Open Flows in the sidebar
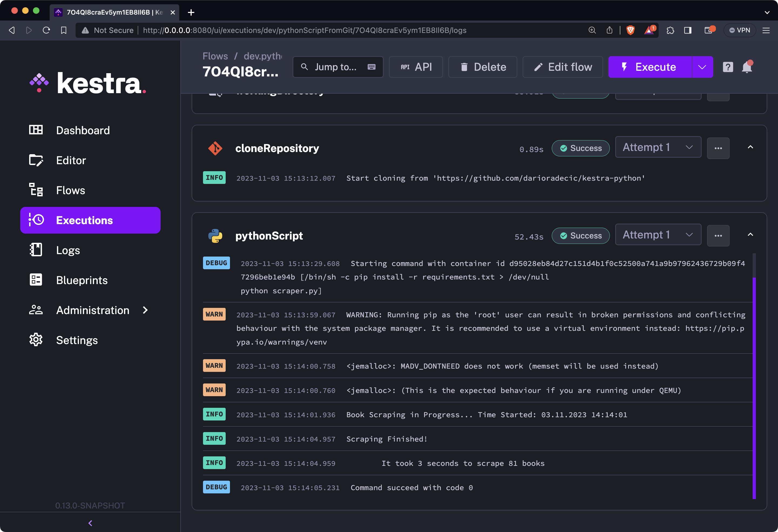This screenshot has height=532, width=778. point(71,190)
